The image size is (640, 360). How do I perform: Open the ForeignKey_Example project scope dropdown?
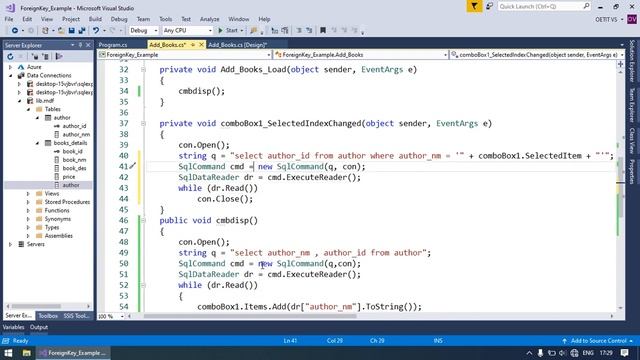click(x=184, y=55)
